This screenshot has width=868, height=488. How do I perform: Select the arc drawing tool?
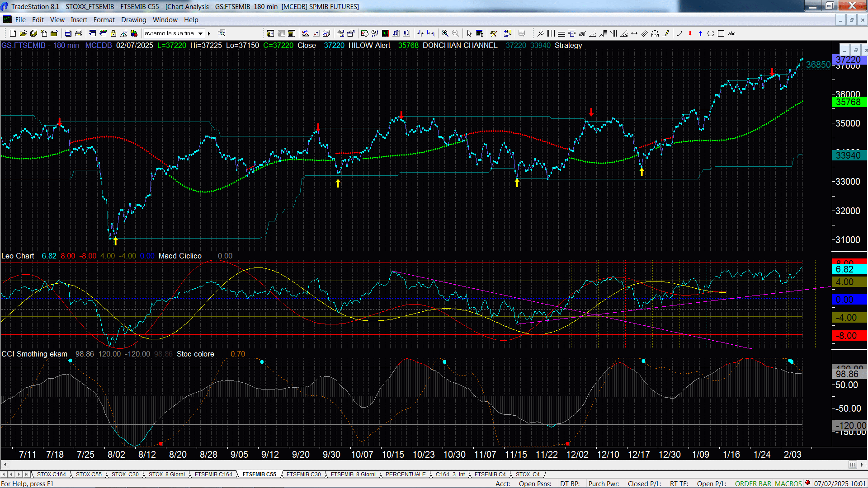(679, 33)
